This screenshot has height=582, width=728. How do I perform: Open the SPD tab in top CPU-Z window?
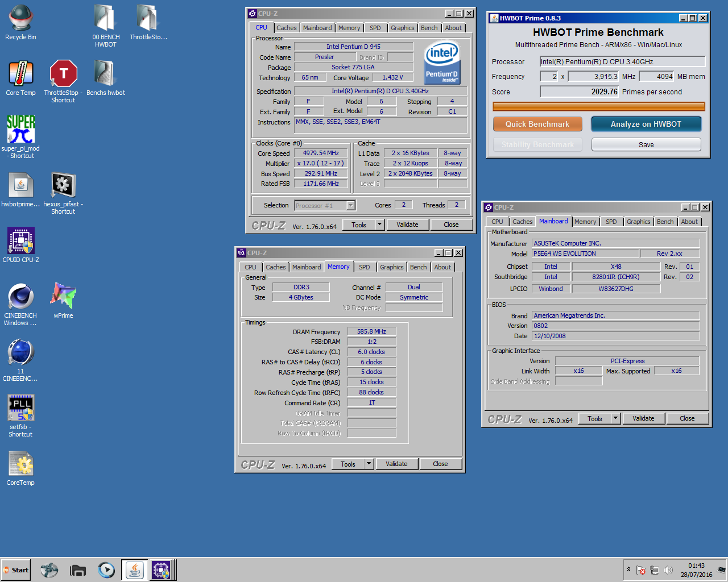pyautogui.click(x=375, y=28)
